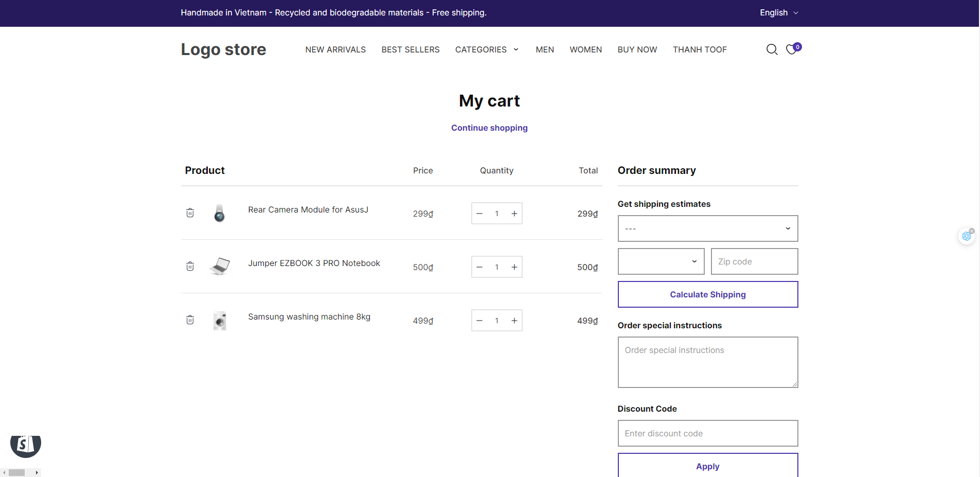Open the floating assistant widget icon

966,236
